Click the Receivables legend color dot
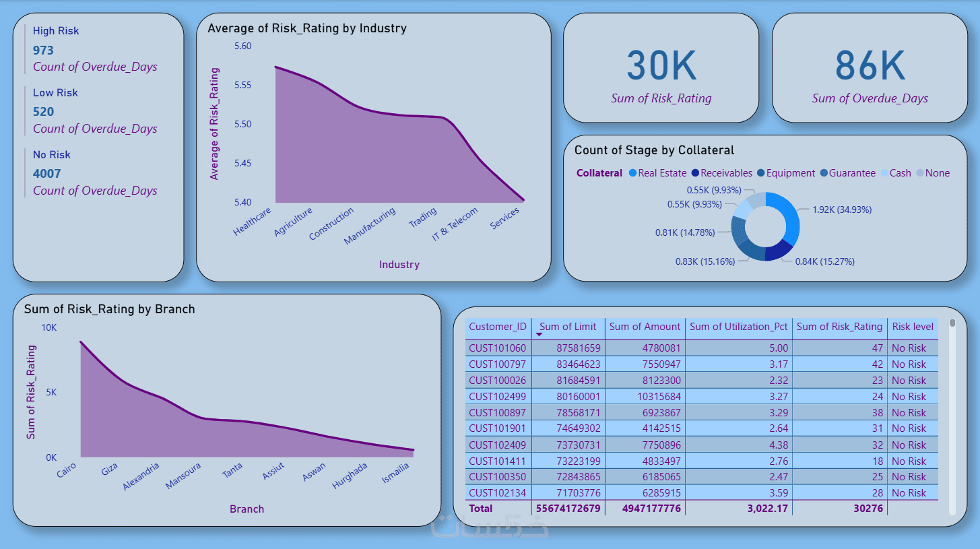 pos(695,173)
